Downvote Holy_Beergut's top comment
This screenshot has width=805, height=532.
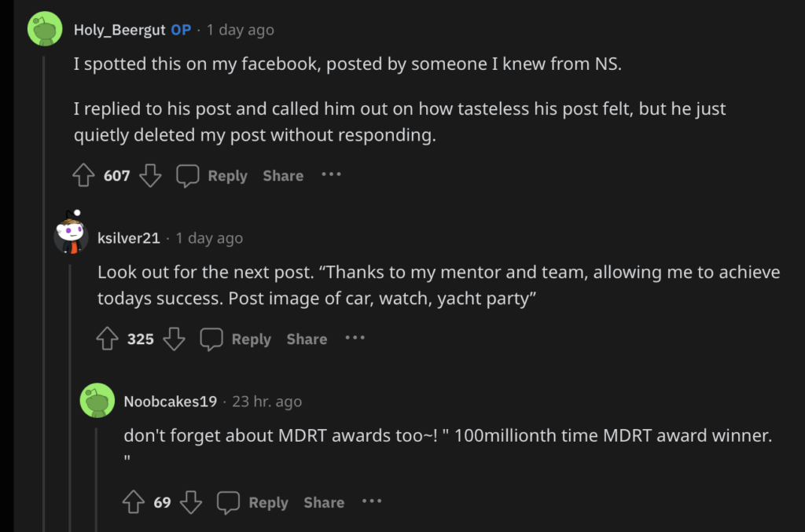pyautogui.click(x=150, y=175)
